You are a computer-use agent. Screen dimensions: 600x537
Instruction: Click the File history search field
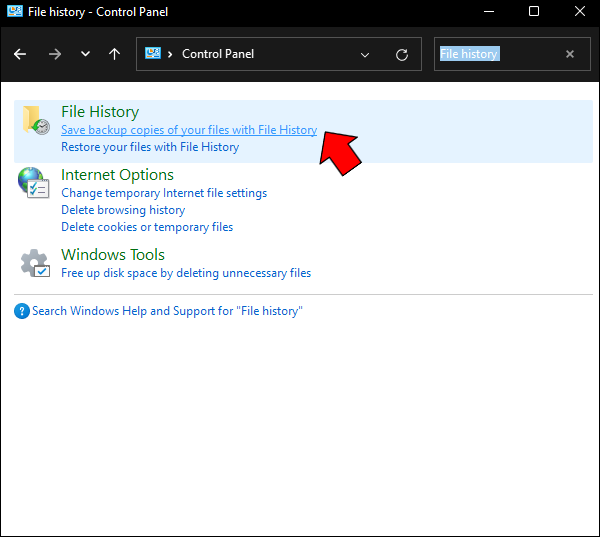[495, 54]
